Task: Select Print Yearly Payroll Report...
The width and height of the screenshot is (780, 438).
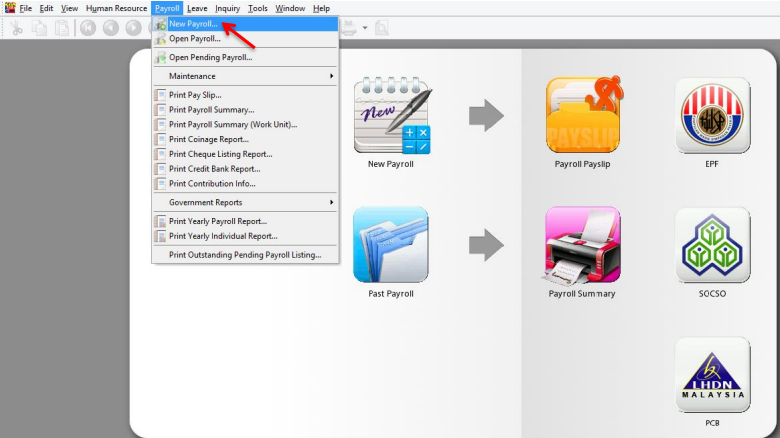Action: point(217,221)
